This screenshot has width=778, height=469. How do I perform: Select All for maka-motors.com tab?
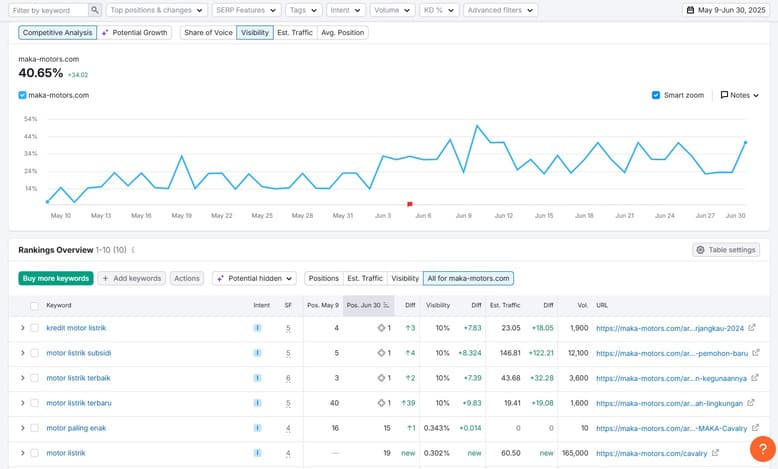468,278
